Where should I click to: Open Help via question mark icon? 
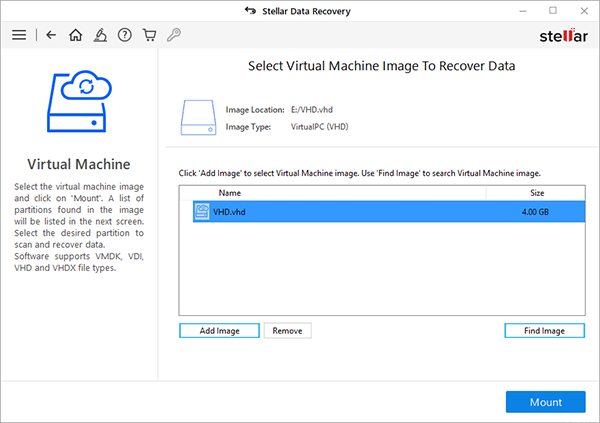click(124, 35)
